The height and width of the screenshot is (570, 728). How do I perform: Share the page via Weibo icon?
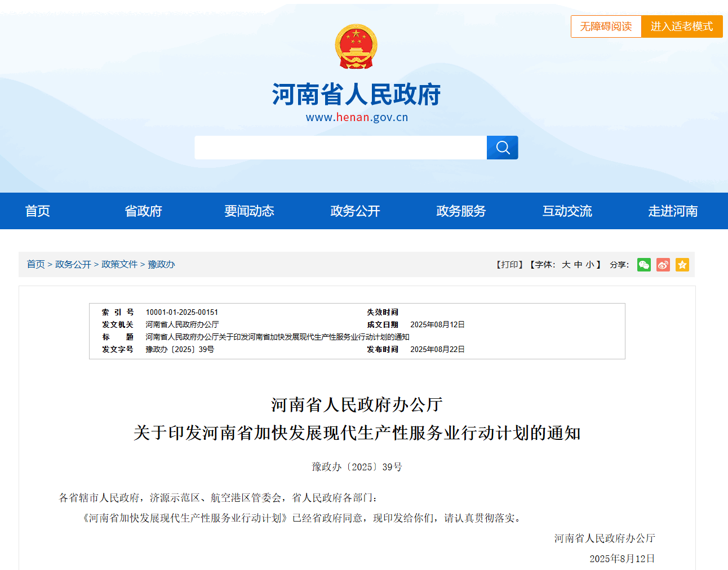pos(663,265)
